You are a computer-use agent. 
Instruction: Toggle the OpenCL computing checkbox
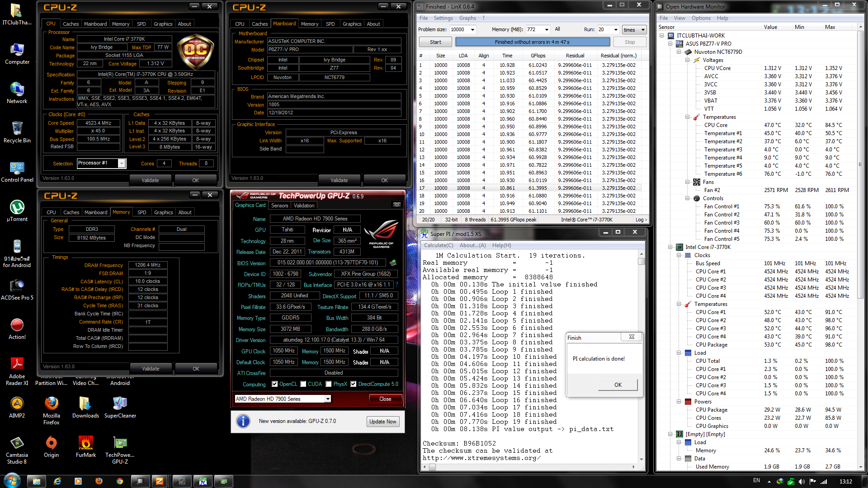274,384
